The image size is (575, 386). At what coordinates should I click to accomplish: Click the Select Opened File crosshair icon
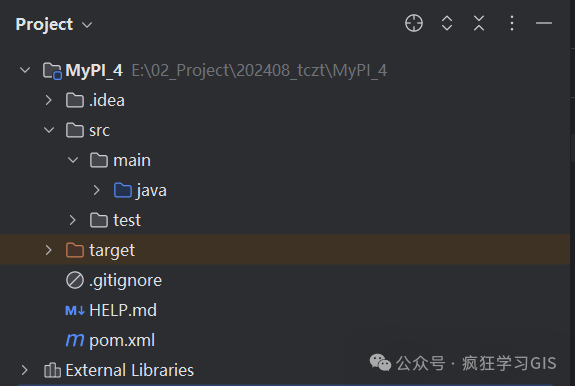[414, 23]
